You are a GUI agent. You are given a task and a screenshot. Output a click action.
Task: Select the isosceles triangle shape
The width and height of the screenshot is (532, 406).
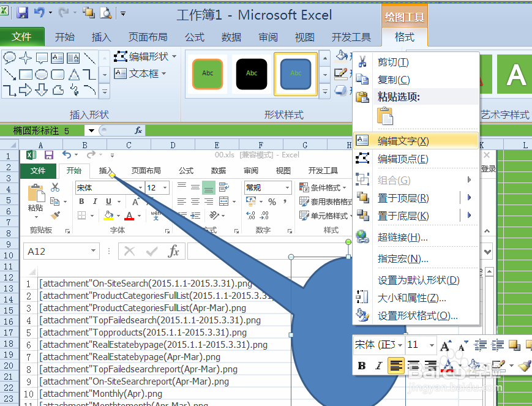tap(73, 74)
